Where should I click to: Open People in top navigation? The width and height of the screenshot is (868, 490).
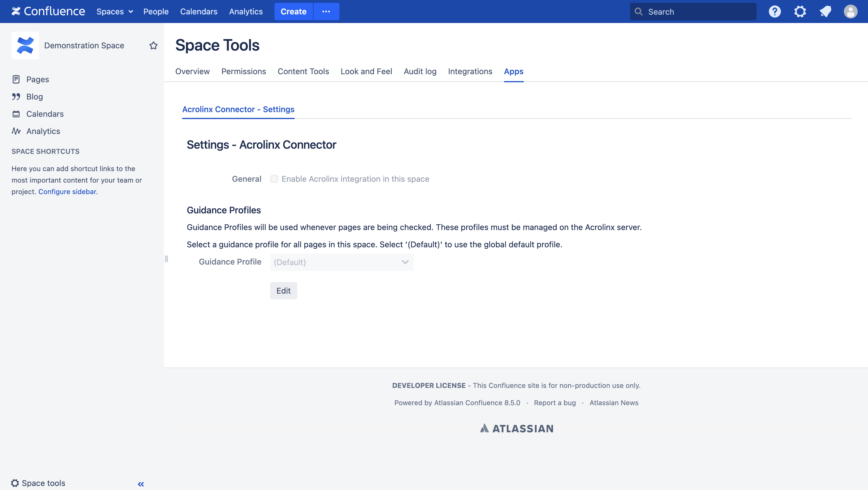[156, 12]
